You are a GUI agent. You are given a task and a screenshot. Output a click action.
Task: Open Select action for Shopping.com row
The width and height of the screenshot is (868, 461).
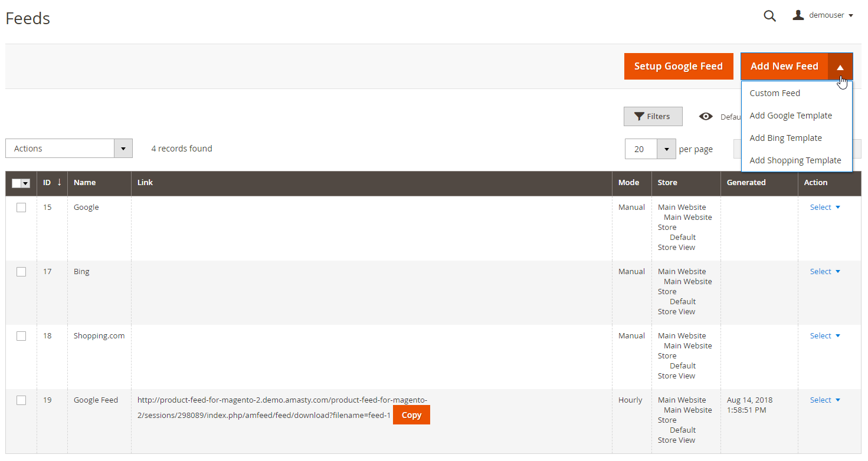coord(824,336)
